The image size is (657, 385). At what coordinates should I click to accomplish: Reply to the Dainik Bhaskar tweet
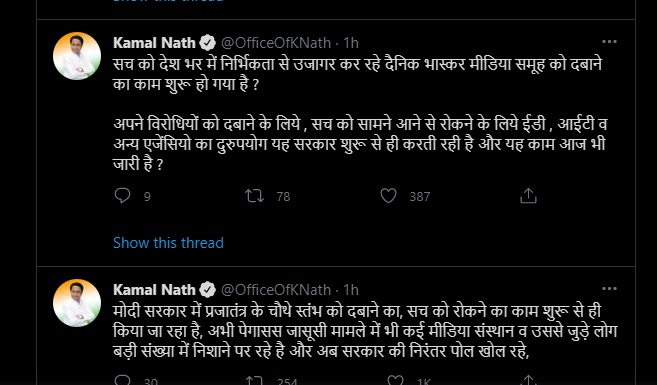[x=122, y=196]
